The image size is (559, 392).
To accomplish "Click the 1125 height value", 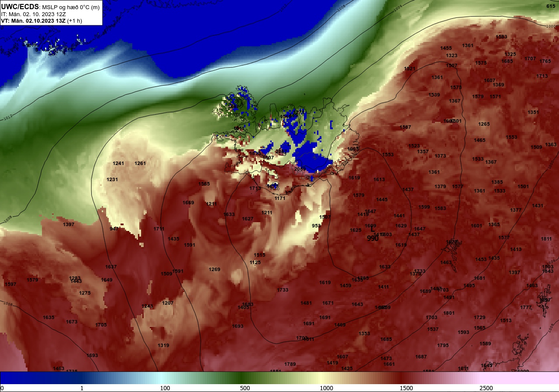I will click(255, 262).
